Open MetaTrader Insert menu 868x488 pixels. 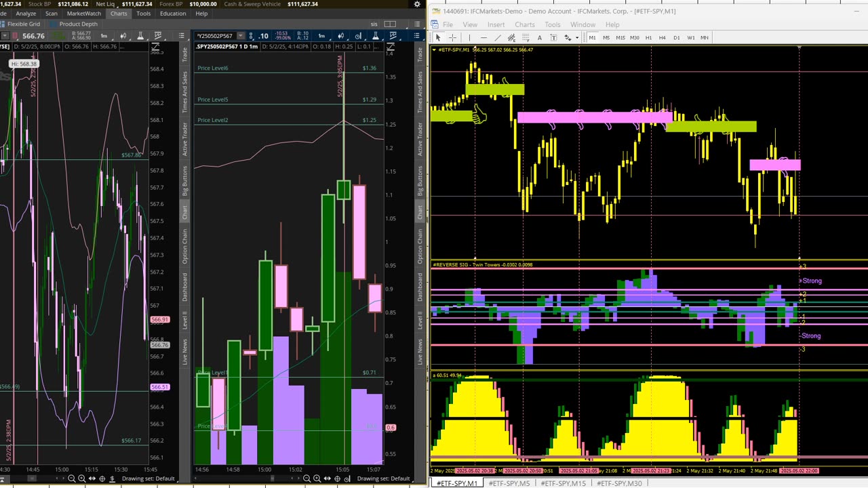(x=496, y=24)
